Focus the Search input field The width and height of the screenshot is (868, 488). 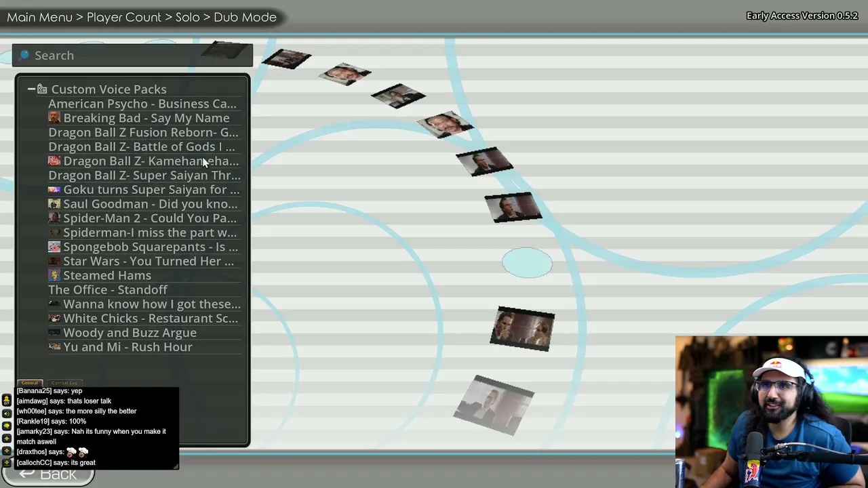132,56
